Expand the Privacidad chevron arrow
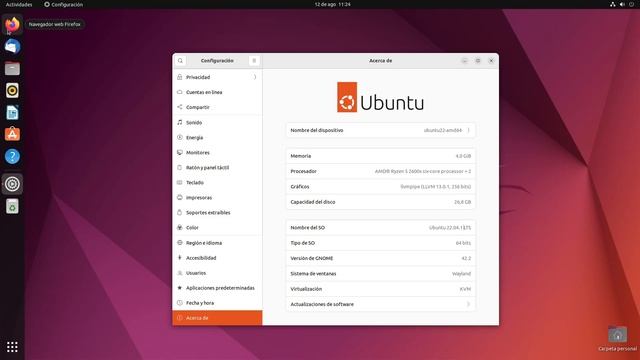 tap(255, 77)
